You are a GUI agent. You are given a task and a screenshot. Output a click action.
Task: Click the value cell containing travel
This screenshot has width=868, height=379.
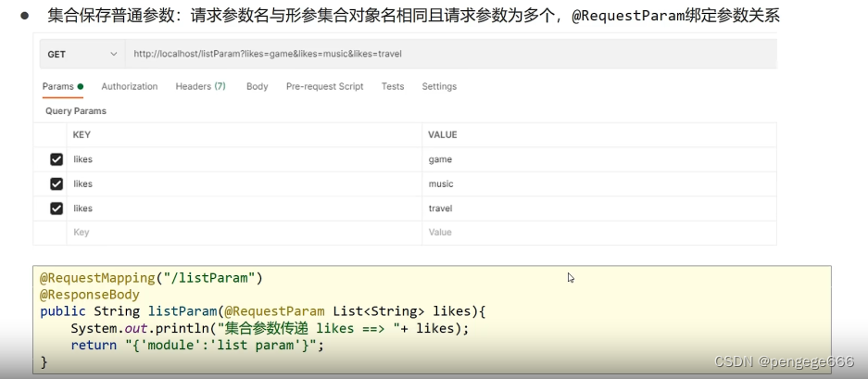pos(599,208)
